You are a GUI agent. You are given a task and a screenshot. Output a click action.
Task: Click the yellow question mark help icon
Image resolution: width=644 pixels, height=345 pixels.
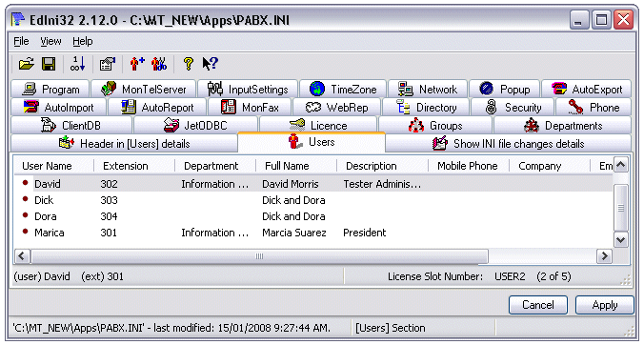click(188, 64)
